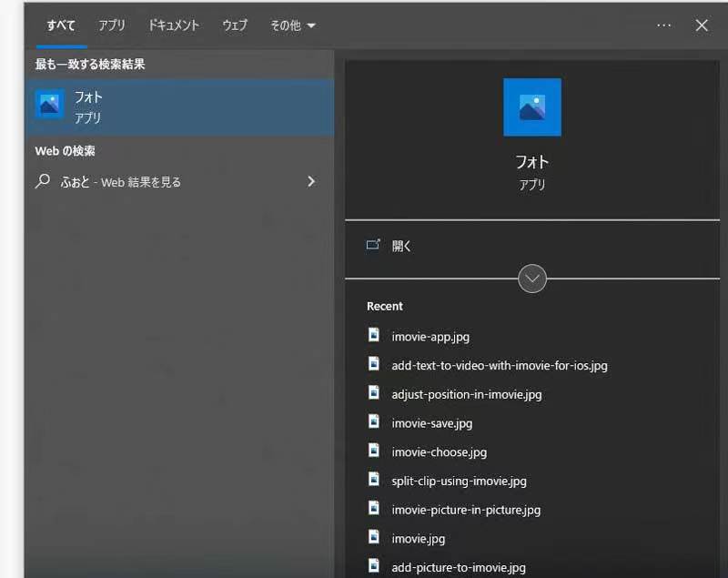Image resolution: width=728 pixels, height=578 pixels.
Task: Click the Photos icon in best match result
Action: coord(49,105)
